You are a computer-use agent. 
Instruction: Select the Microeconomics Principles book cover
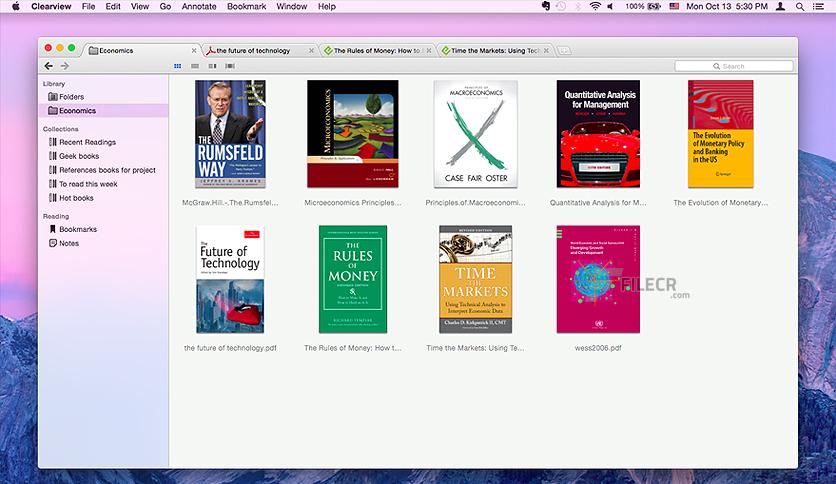352,134
